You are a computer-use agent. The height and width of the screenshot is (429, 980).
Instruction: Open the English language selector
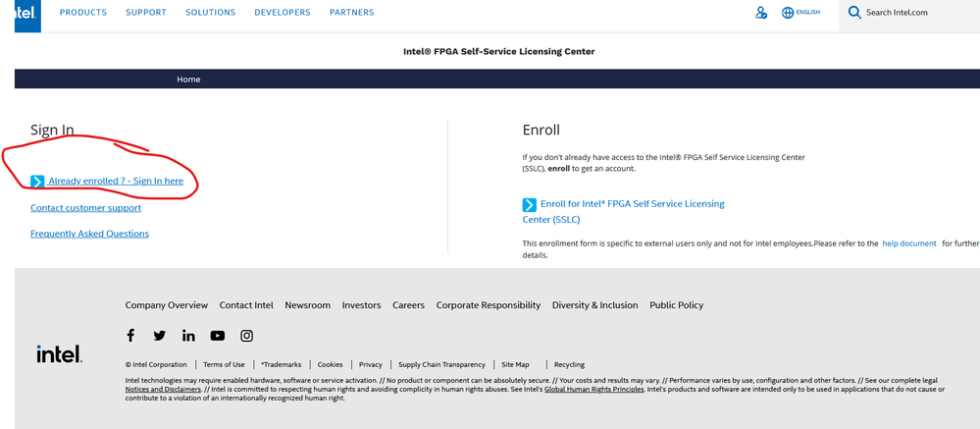pos(808,13)
